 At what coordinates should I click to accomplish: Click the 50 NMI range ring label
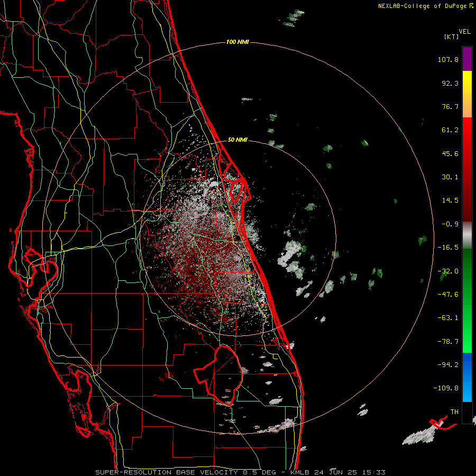(237, 140)
